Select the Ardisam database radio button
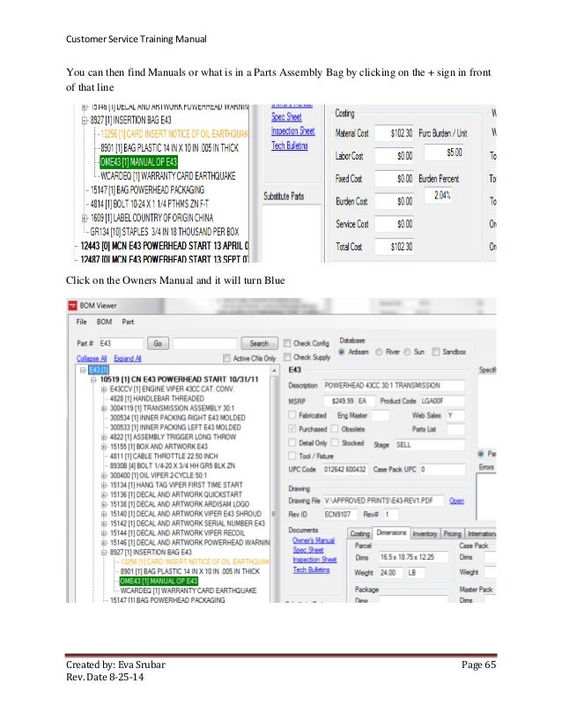 [x=342, y=352]
